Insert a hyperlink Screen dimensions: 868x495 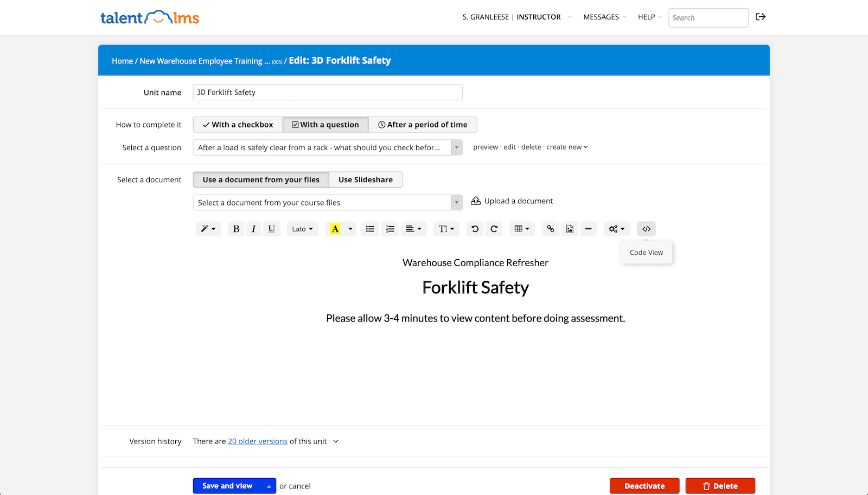(x=551, y=229)
